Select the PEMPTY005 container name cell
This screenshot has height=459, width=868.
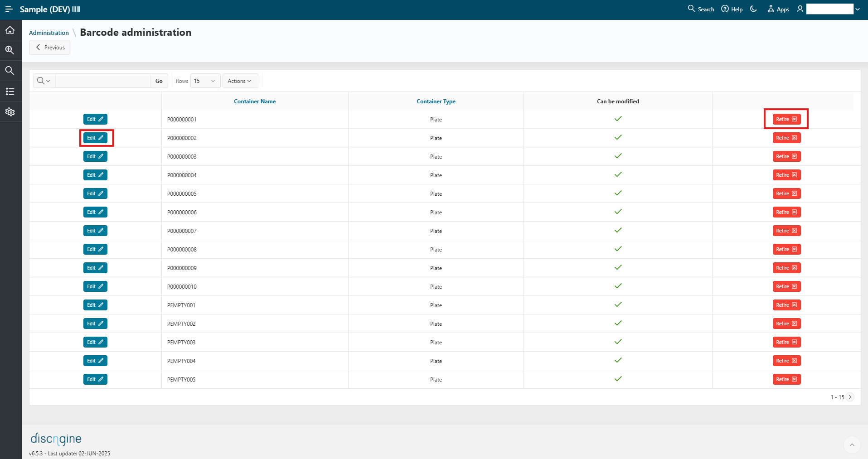pyautogui.click(x=255, y=379)
